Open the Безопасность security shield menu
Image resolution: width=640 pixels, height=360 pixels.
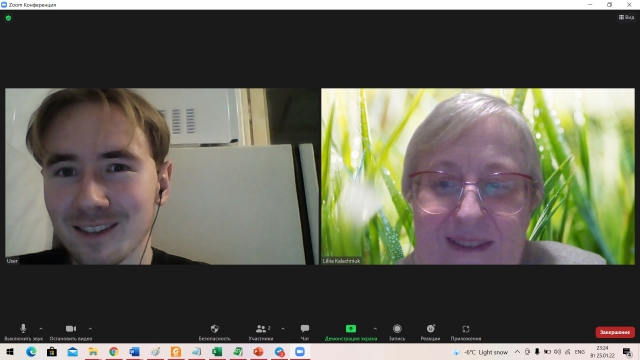(x=215, y=332)
